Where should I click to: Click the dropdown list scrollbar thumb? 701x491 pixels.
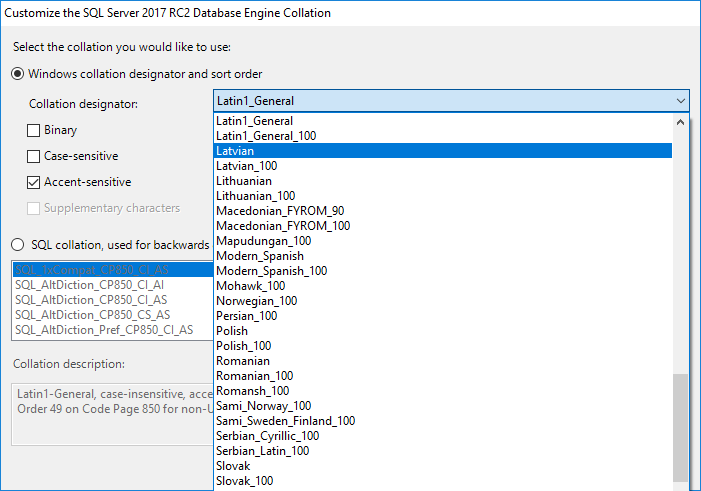(x=680, y=428)
